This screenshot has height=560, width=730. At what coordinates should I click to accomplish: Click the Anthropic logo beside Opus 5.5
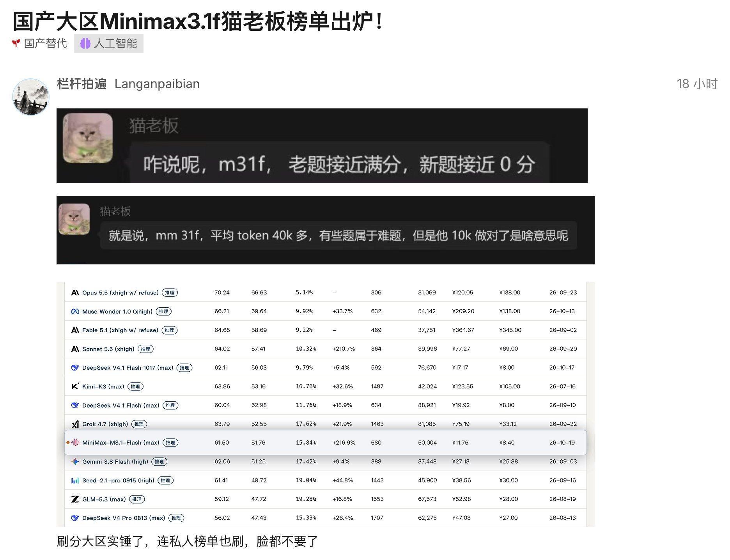75,292
